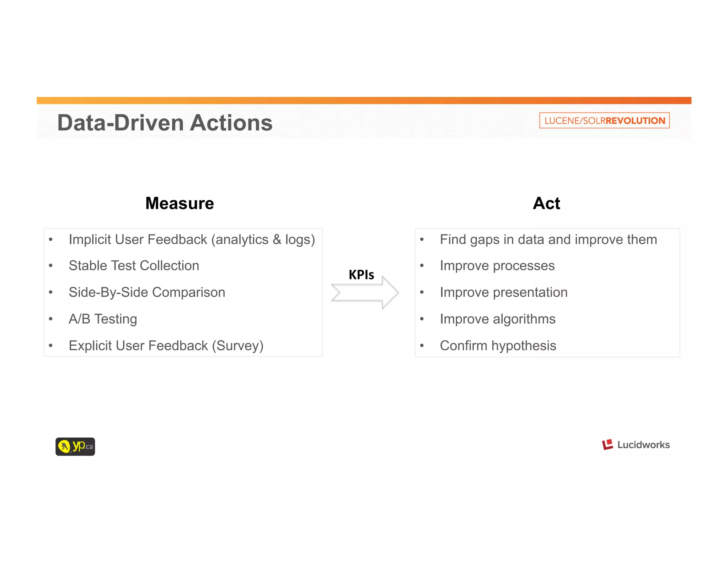Select the 'Data-Driven Actions' title

tap(165, 123)
